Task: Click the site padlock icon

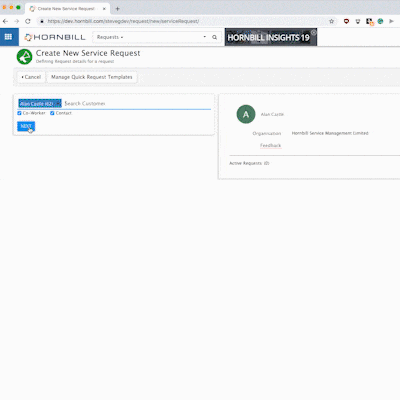Action: click(x=42, y=21)
